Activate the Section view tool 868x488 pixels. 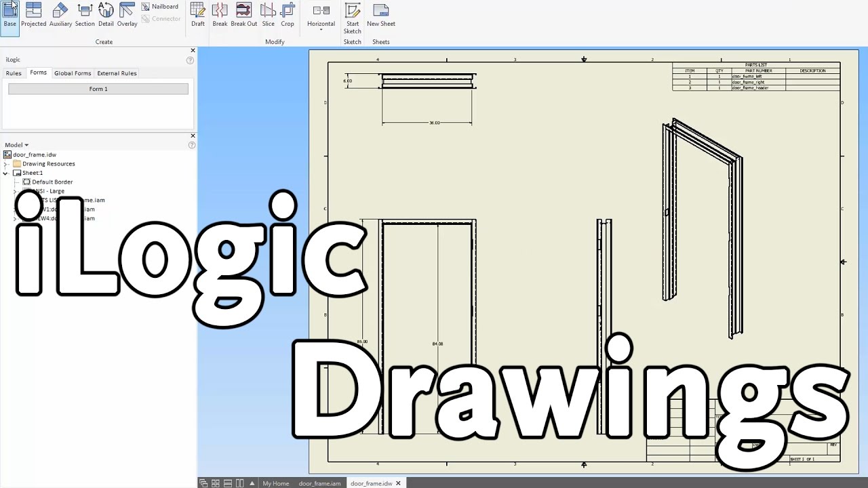[x=85, y=14]
